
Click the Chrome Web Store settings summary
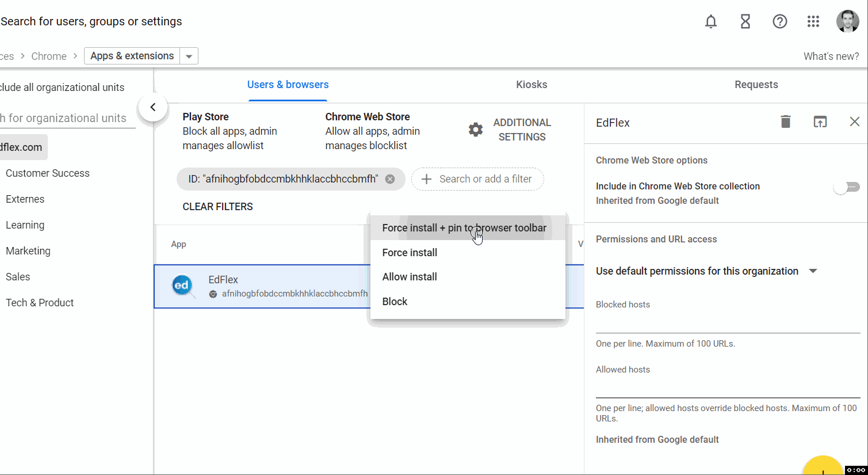click(373, 131)
